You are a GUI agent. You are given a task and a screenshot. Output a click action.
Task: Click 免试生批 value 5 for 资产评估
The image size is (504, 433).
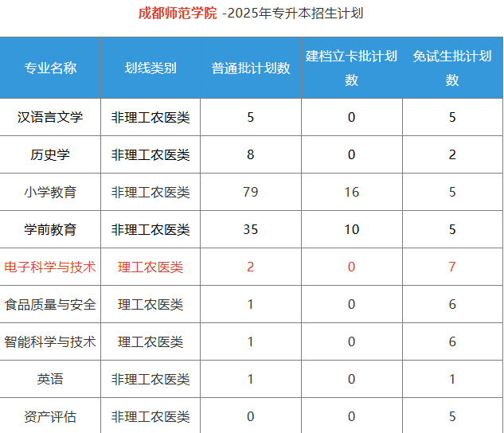452,416
